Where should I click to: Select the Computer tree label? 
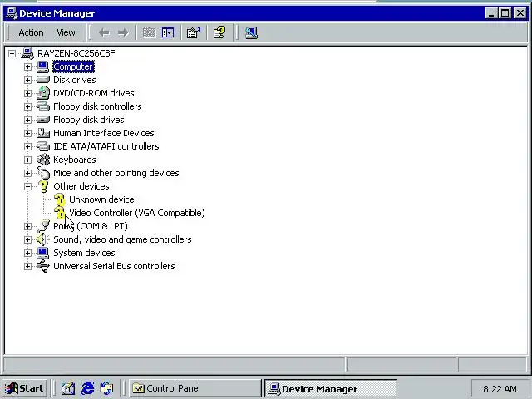(x=73, y=66)
